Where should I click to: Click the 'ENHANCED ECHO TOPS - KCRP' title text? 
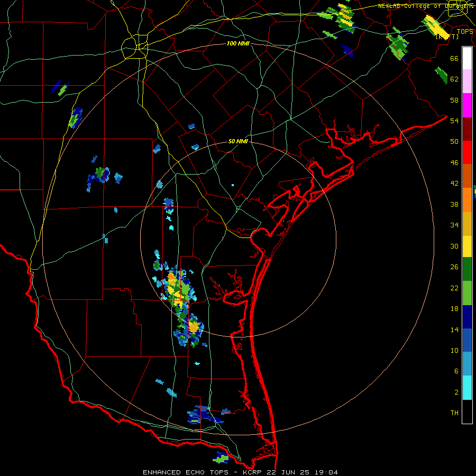(x=203, y=472)
